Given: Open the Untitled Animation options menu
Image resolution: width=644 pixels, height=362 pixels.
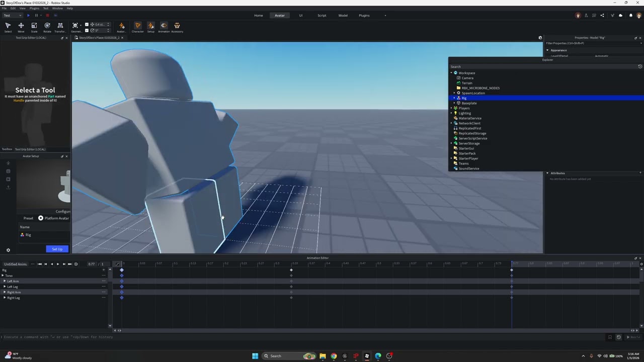Looking at the screenshot, I should (x=33, y=264).
